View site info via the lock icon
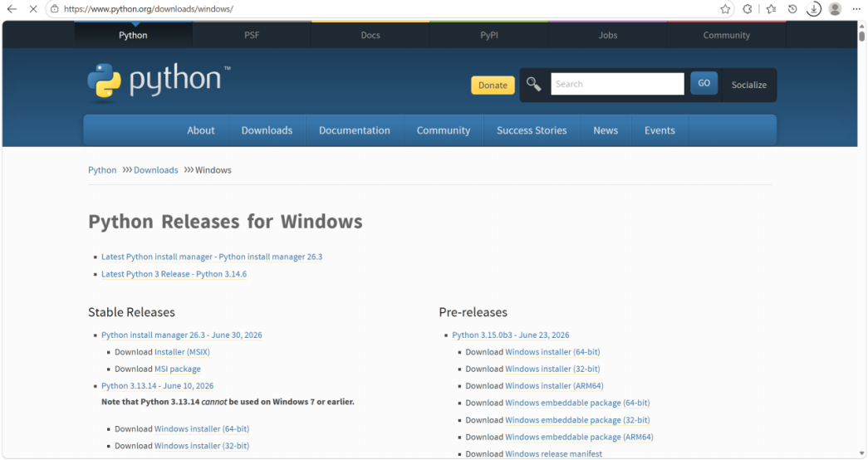The width and height of the screenshot is (868, 460). [x=54, y=9]
